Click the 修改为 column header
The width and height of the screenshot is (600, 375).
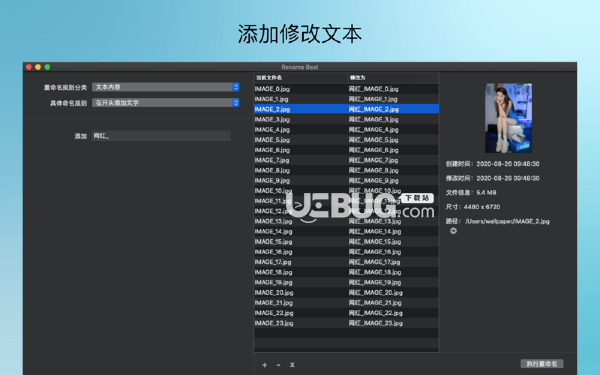coord(357,78)
